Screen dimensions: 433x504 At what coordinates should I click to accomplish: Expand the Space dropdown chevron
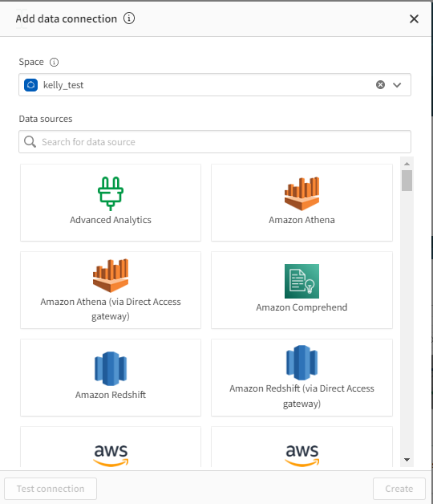397,85
